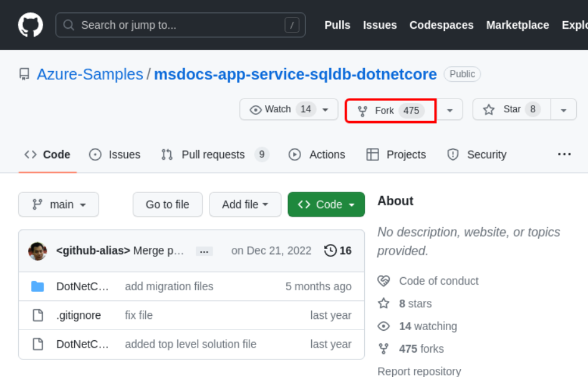Switch to the Projects tab

coord(397,154)
